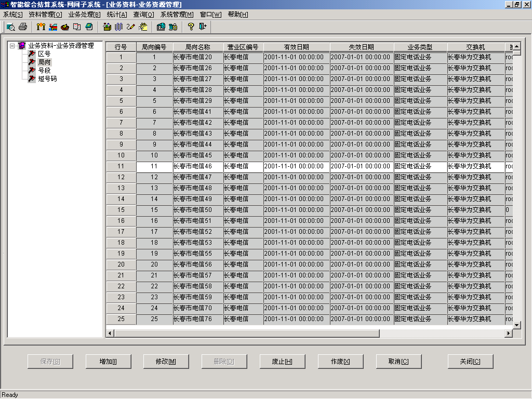Image resolution: width=532 pixels, height=399 pixels.
Task: Select row 15 header in the table
Action: point(121,210)
